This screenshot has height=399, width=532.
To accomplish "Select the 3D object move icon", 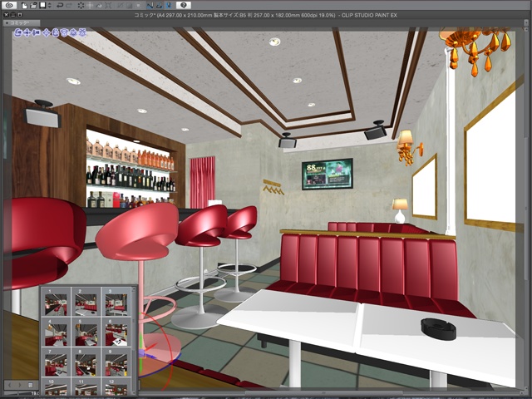I will [x=47, y=32].
